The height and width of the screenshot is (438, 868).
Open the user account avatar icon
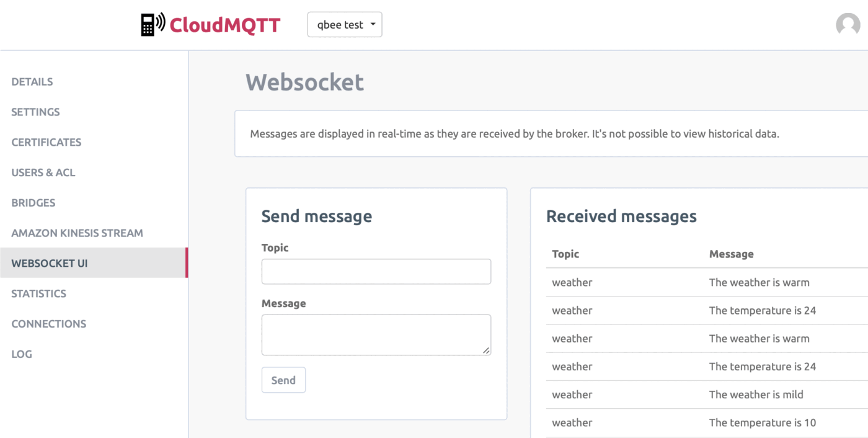[848, 25]
